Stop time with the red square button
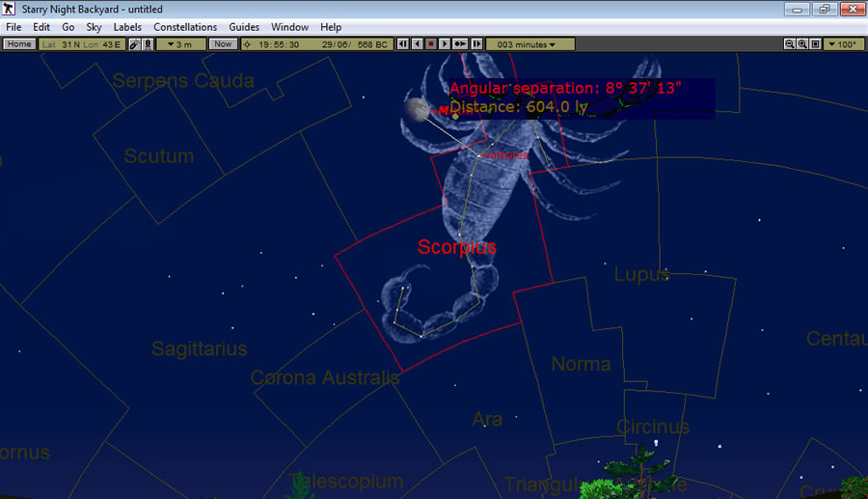868x499 pixels. 431,44
